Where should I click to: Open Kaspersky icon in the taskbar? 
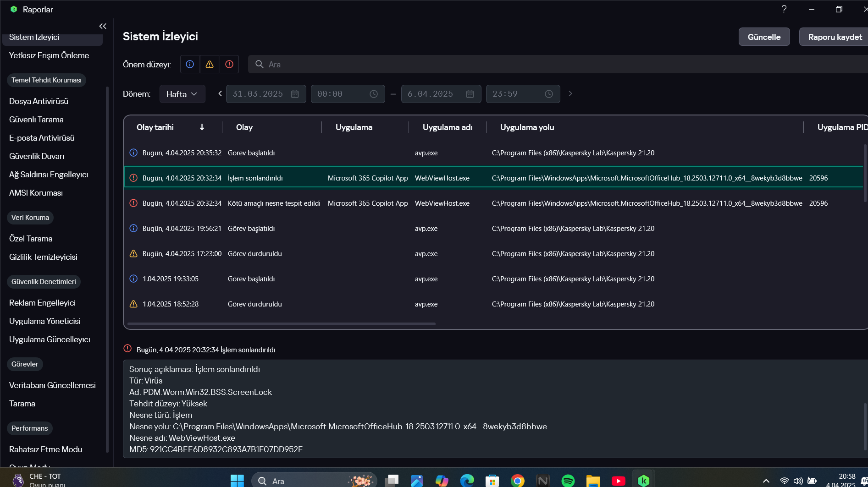tap(643, 481)
